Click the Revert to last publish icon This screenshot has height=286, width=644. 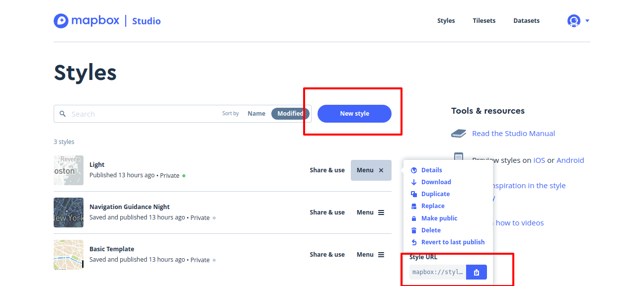414,242
